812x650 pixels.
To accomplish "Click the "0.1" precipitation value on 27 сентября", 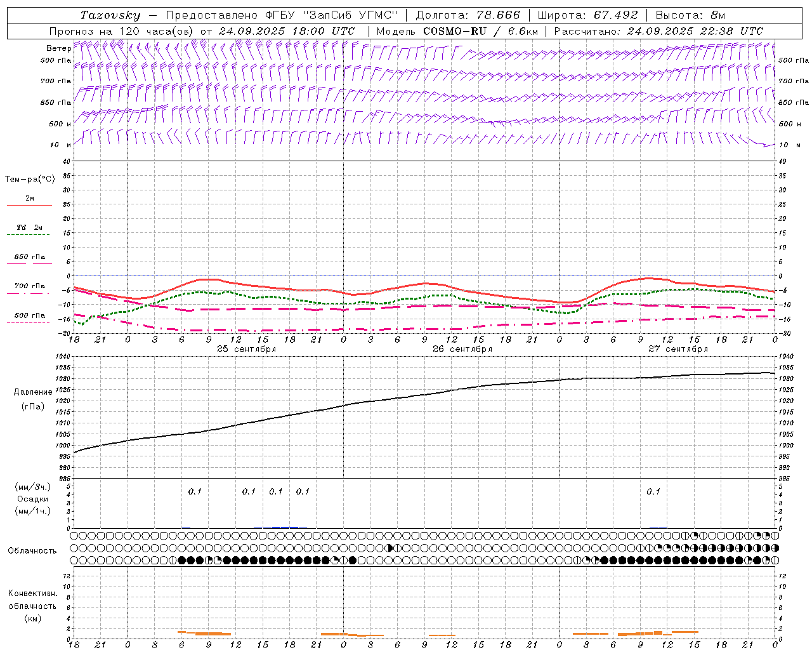I will click(x=653, y=491).
